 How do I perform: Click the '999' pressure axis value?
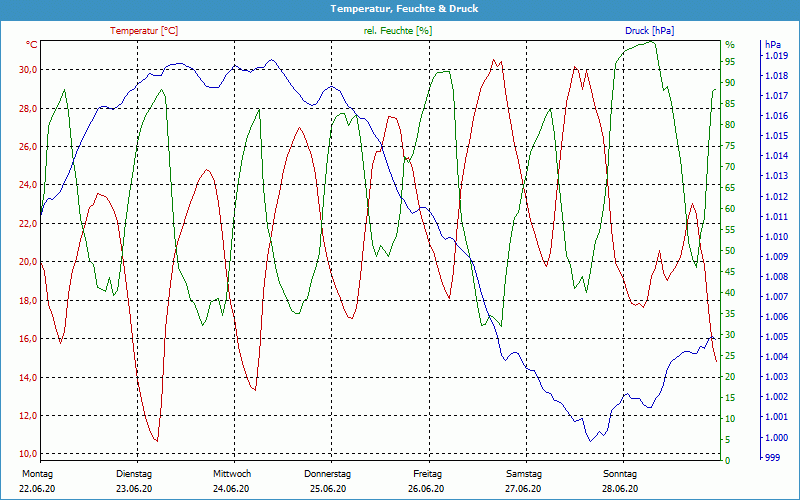pyautogui.click(x=773, y=458)
